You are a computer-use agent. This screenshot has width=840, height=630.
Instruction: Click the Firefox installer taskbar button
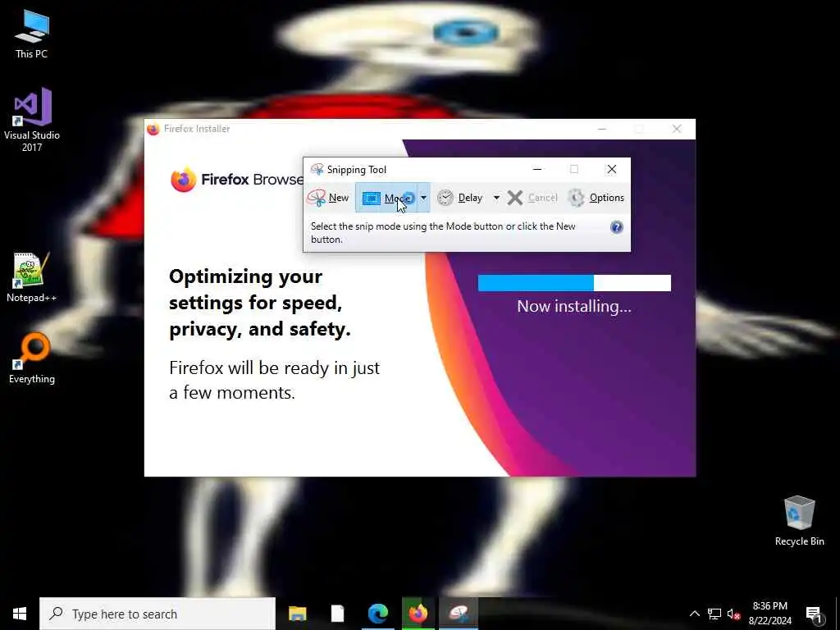tap(418, 614)
